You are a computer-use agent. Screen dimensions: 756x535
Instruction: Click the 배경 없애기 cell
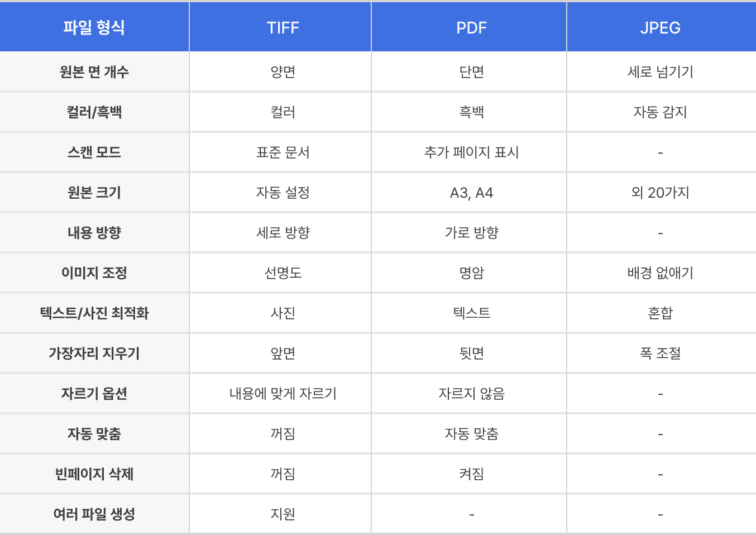point(660,273)
